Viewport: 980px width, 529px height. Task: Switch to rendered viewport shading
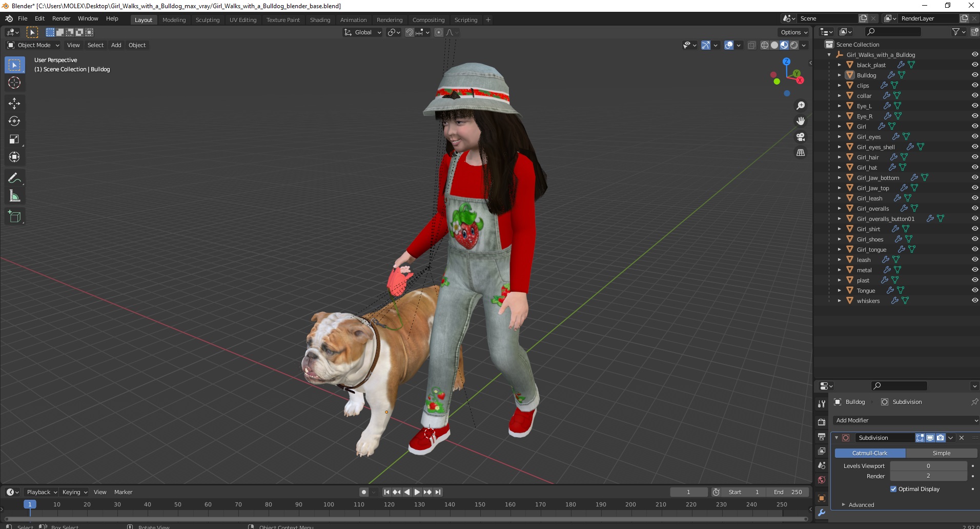pos(794,45)
